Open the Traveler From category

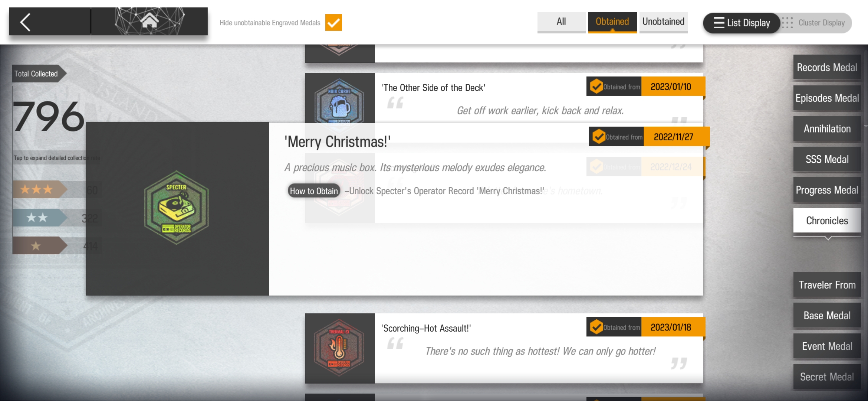coord(827,285)
